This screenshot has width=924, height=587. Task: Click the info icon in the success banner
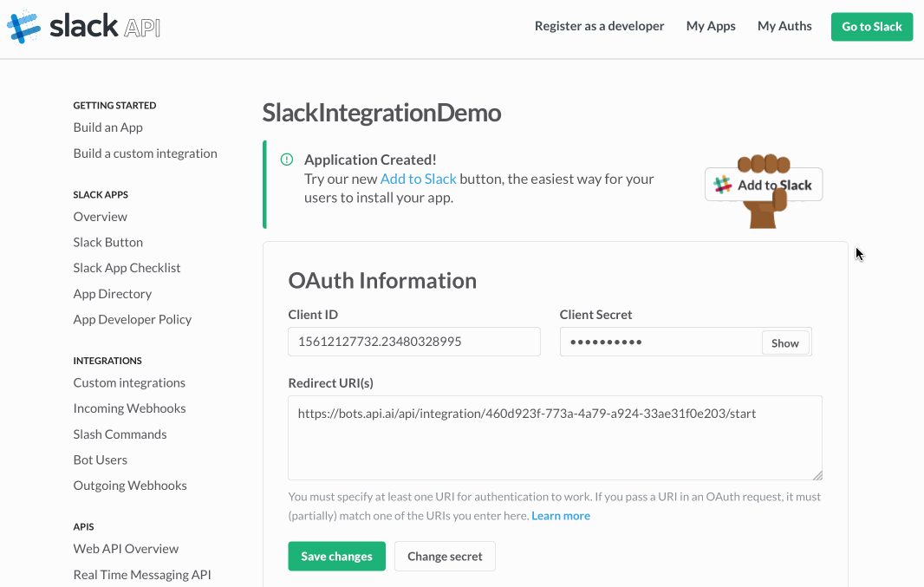285,160
